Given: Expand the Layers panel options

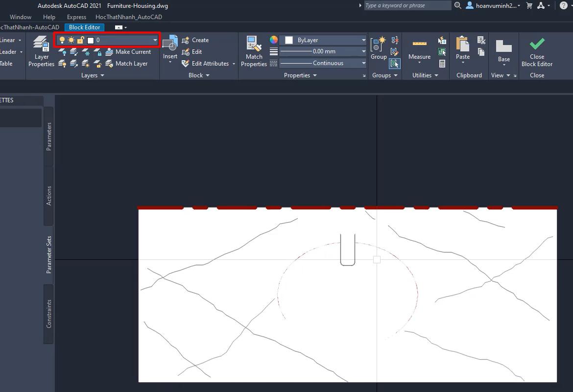Looking at the screenshot, I should point(93,75).
